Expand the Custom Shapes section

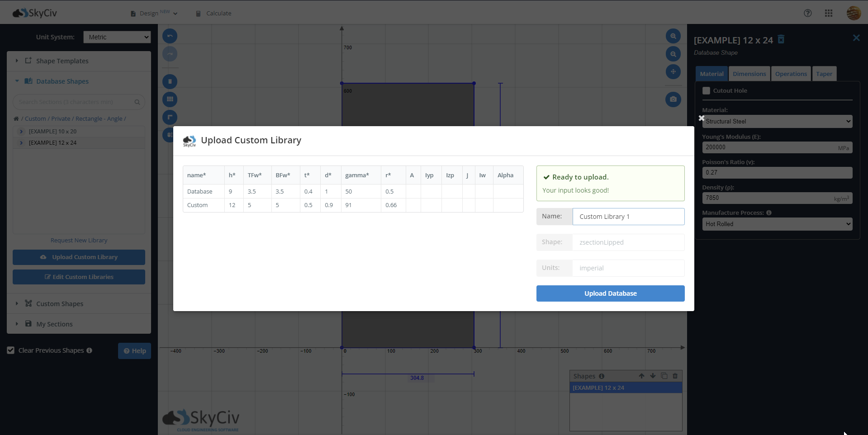point(59,304)
